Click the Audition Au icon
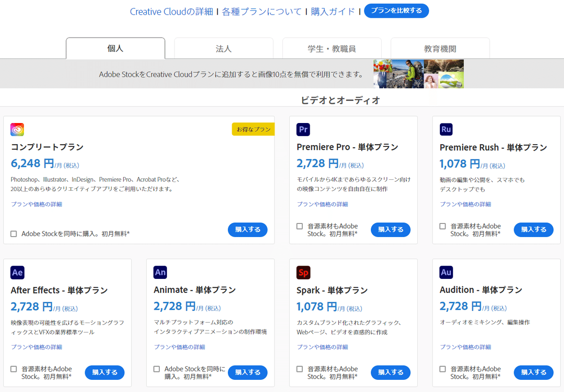 pyautogui.click(x=446, y=272)
